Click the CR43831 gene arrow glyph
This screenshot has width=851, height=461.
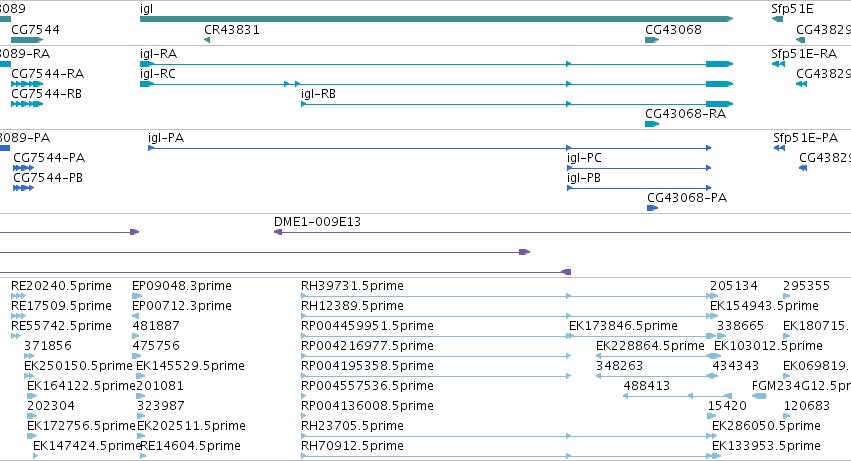point(207,40)
